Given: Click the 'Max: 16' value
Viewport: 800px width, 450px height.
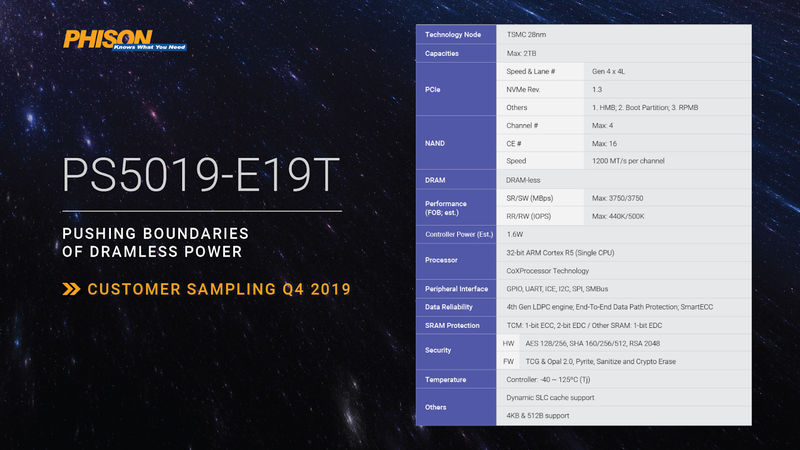Looking at the screenshot, I should click(x=604, y=143).
